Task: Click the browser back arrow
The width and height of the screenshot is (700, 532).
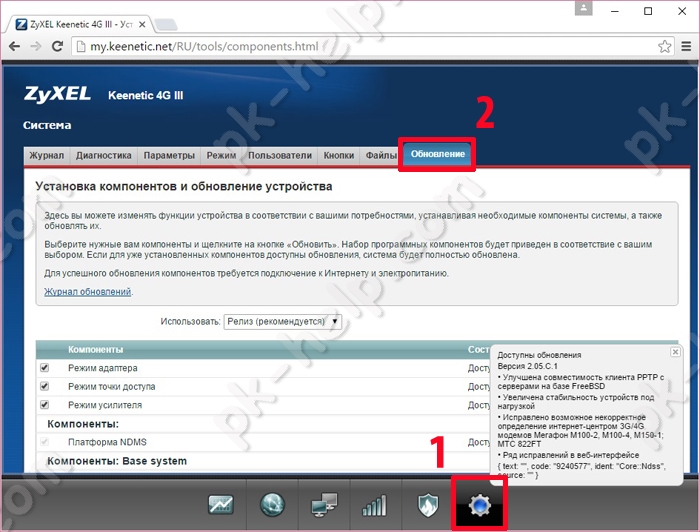Action: click(x=14, y=46)
